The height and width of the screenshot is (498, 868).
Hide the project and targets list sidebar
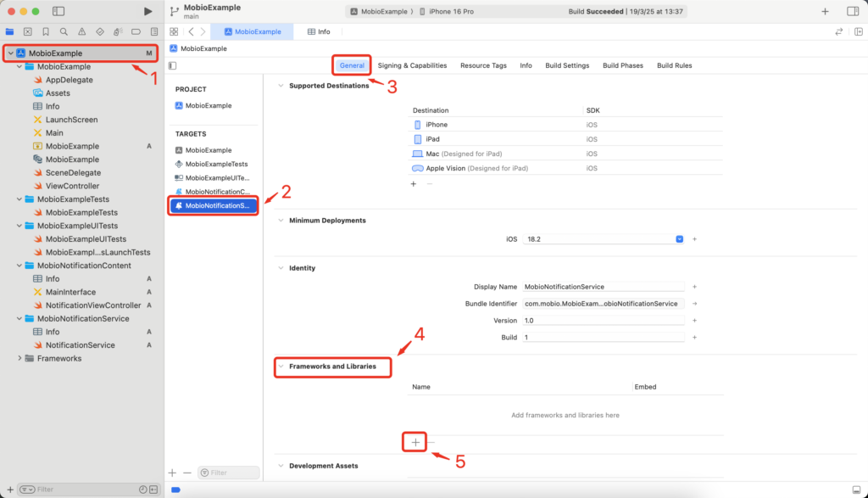[173, 65]
